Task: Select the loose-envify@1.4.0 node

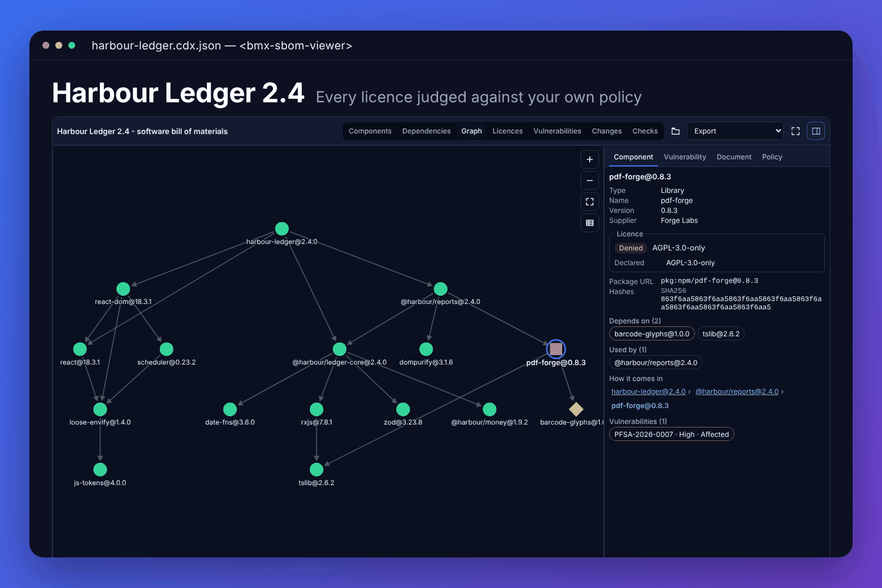Action: pos(100,409)
